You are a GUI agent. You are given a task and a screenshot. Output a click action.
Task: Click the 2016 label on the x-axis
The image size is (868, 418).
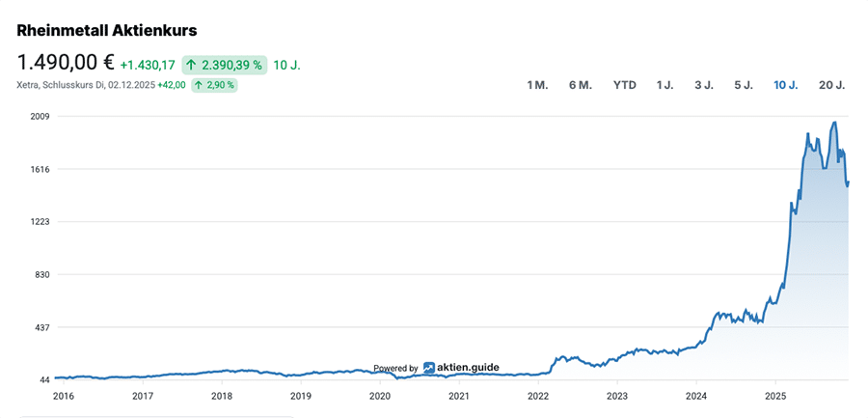click(x=64, y=396)
